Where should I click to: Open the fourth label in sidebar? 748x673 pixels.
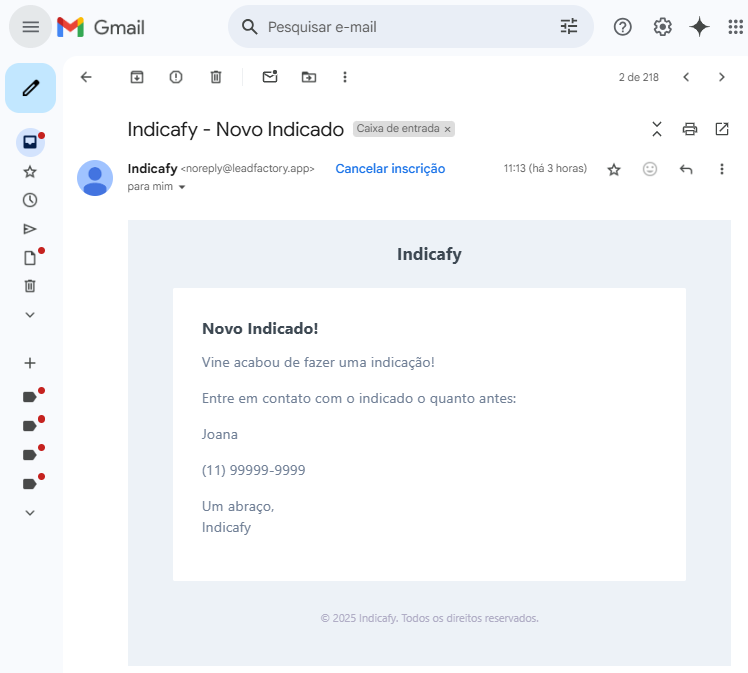30,484
